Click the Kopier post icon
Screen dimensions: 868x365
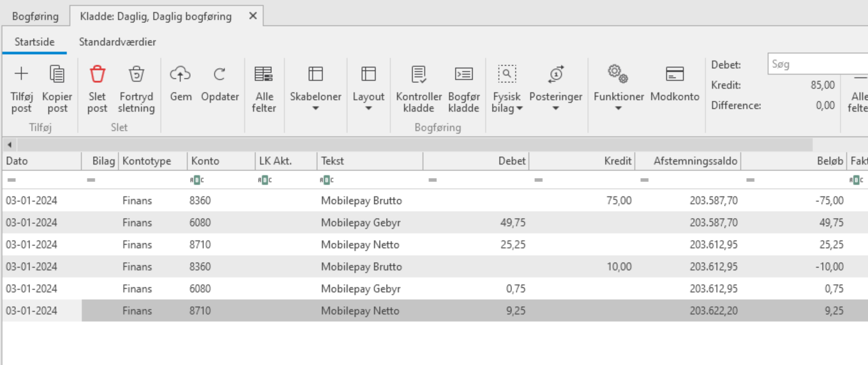coord(57,73)
